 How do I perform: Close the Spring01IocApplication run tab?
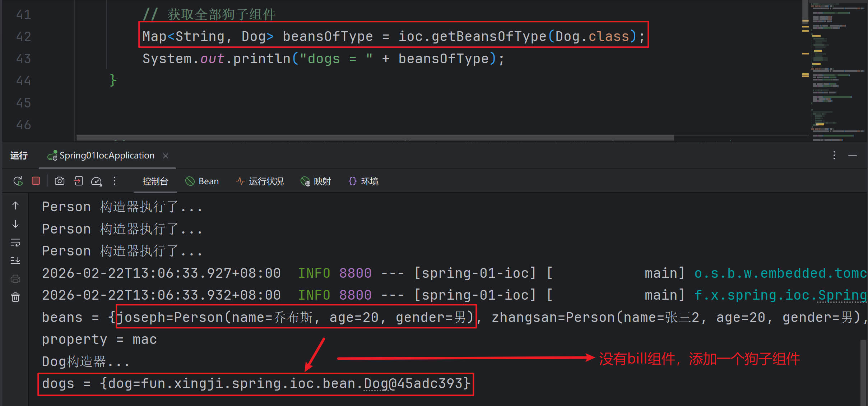pos(166,156)
